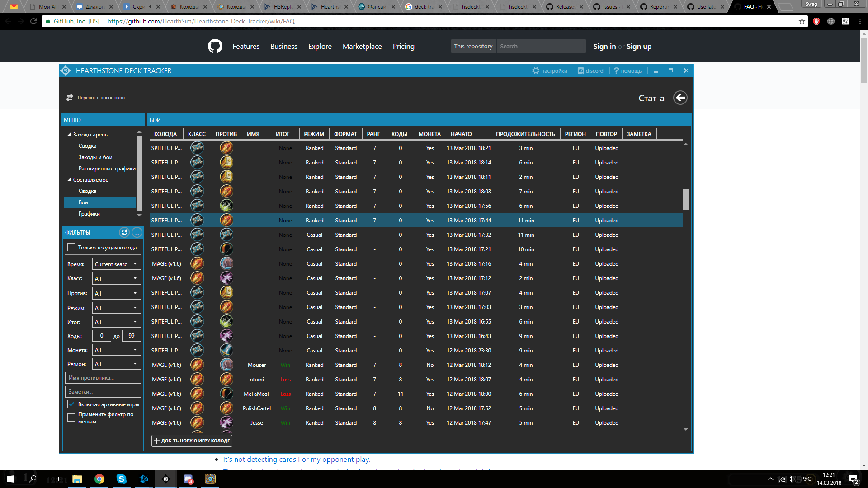Click the 'Имя противника...' input field
Image resolution: width=868 pixels, height=488 pixels.
click(103, 378)
